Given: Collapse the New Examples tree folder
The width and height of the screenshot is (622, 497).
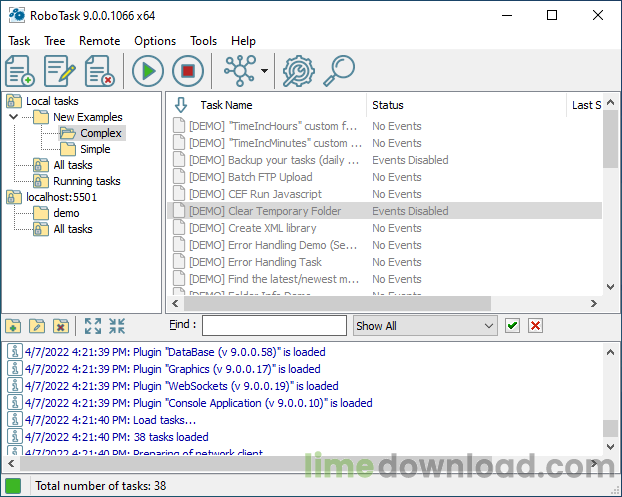Looking at the screenshot, I should click(x=14, y=117).
